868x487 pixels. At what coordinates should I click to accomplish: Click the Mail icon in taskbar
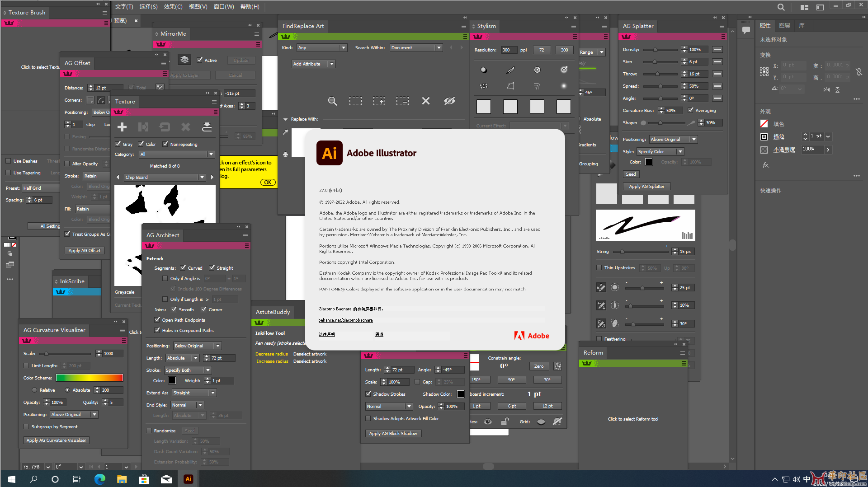(x=166, y=479)
